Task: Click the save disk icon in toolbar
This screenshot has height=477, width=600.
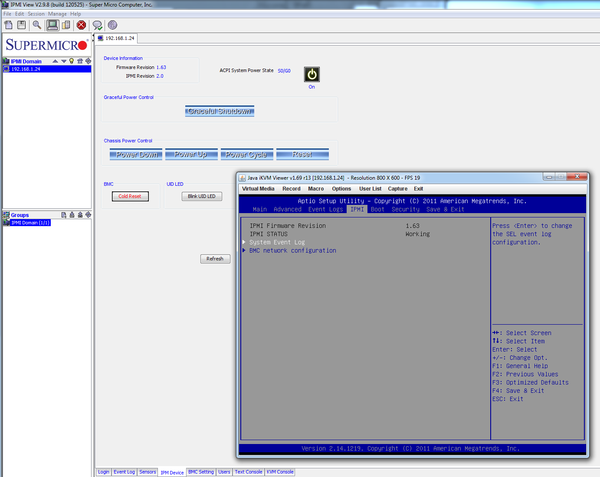Action: coord(21,25)
